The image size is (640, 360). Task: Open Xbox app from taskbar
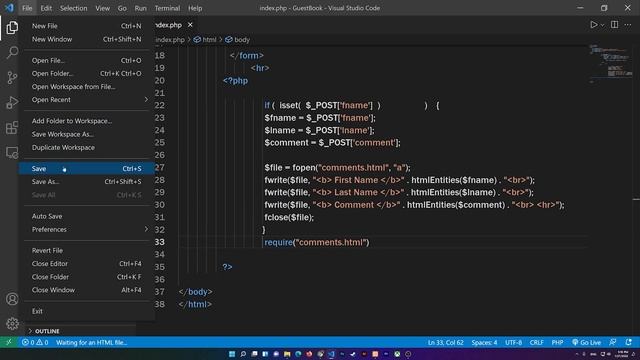point(397,354)
